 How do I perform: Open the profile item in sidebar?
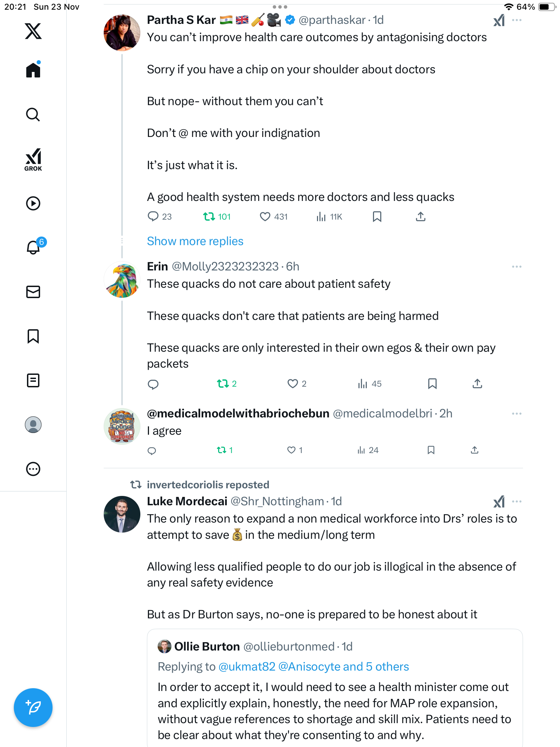point(33,425)
